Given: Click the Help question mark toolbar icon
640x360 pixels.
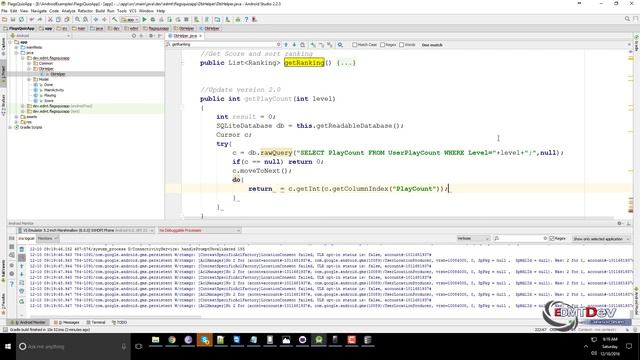Looking at the screenshot, I should pos(246,20).
